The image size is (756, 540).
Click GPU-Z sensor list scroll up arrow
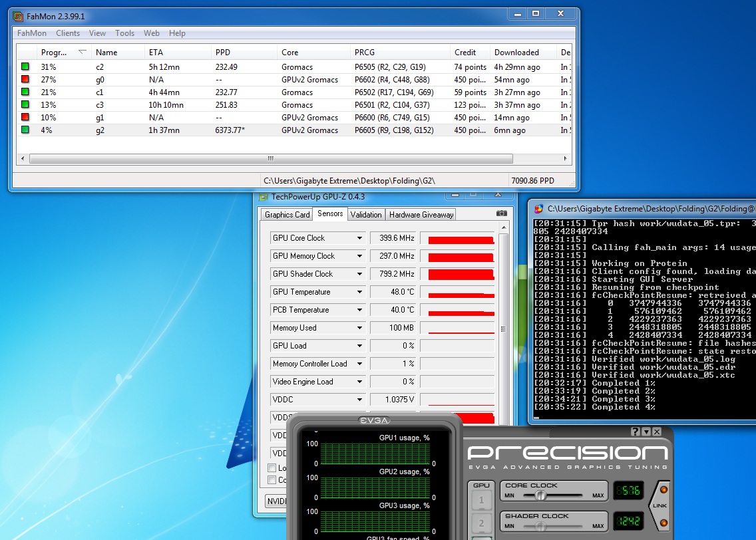(504, 227)
